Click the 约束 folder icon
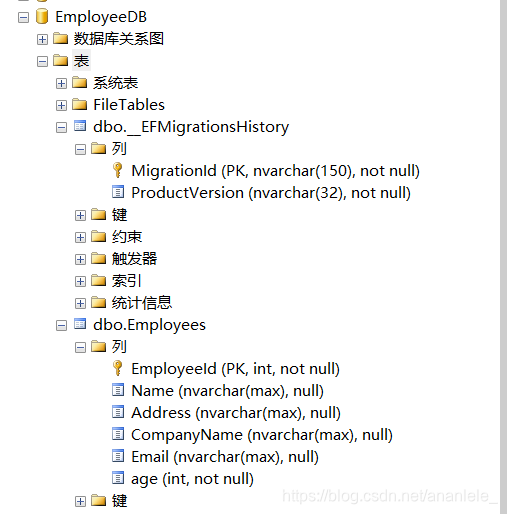Viewport: 507px width, 514px height. (x=99, y=236)
